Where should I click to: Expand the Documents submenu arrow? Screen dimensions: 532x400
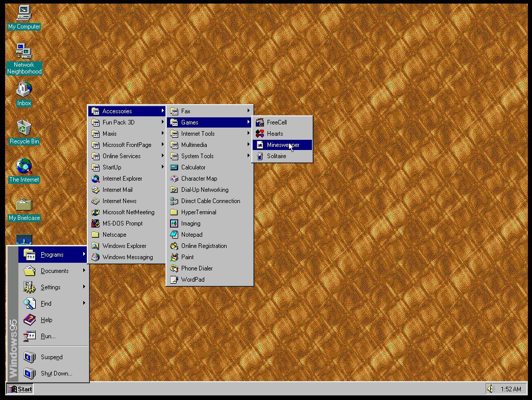[x=84, y=270]
